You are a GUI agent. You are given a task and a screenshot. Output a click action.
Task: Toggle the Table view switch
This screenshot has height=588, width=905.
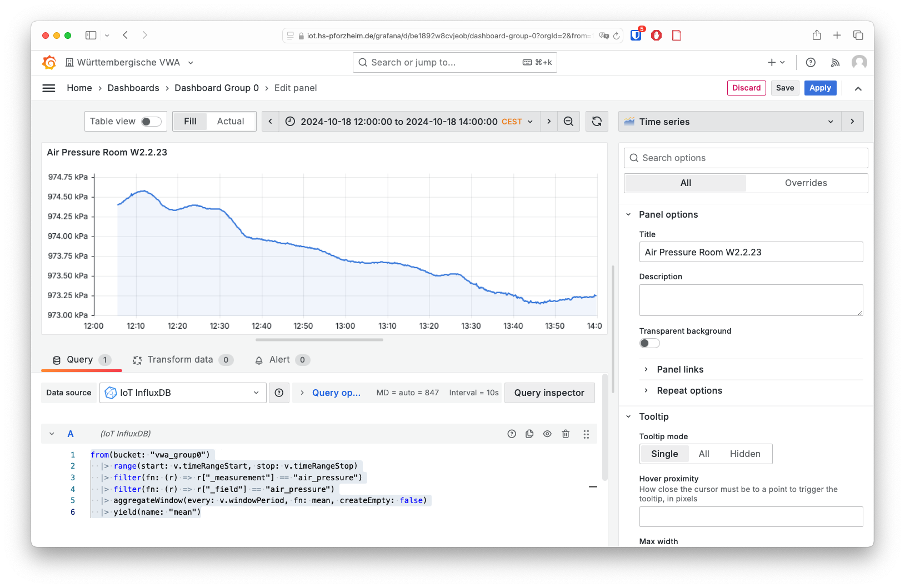point(151,122)
